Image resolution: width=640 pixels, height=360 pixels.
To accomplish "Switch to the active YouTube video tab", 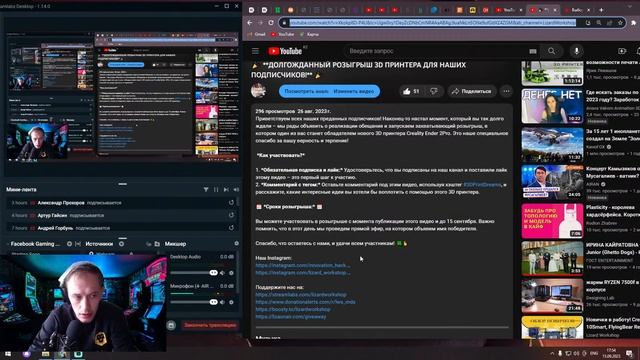I will pyautogui.click(x=543, y=9).
